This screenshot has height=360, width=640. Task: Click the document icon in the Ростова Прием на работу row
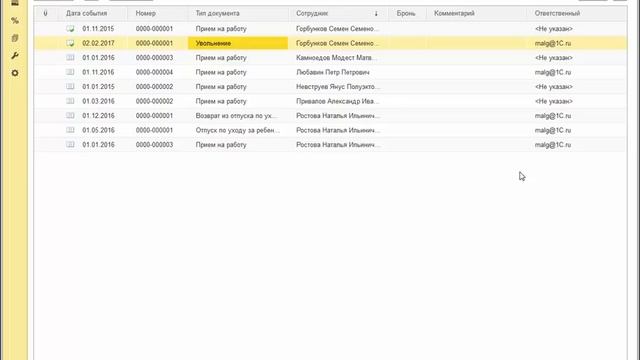pos(70,144)
